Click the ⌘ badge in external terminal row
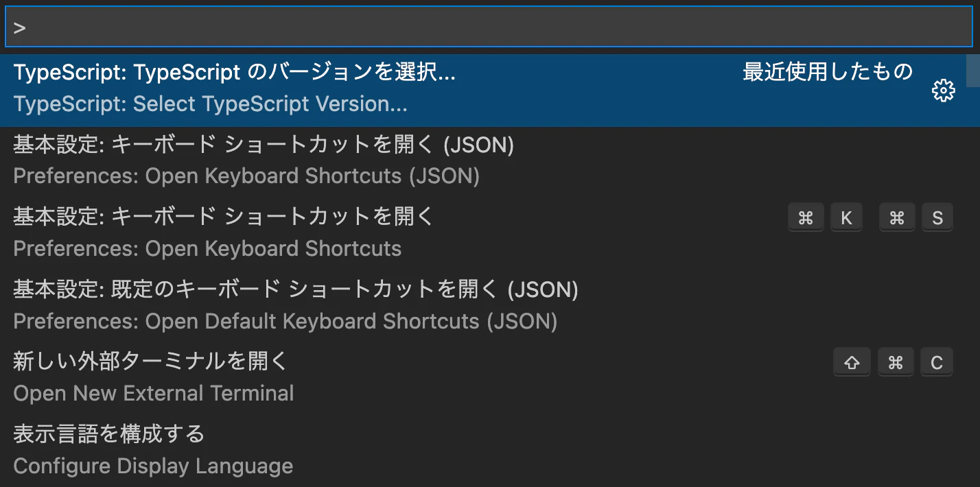Screen dimensions: 980x487 [x=896, y=362]
